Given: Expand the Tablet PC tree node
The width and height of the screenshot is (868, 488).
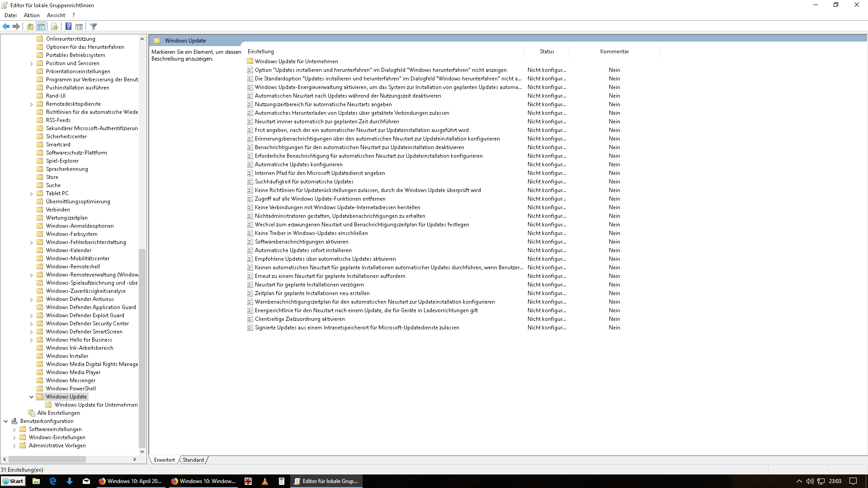Looking at the screenshot, I should pyautogui.click(x=31, y=194).
